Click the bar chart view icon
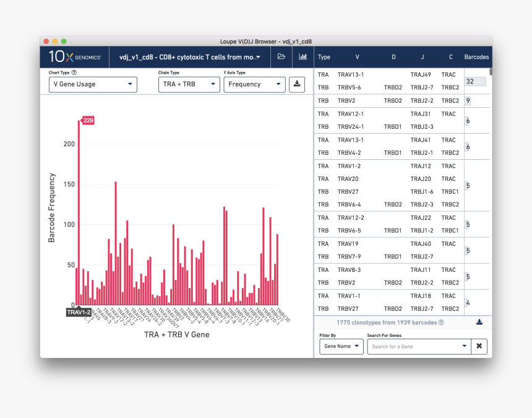This screenshot has width=532, height=418. (303, 57)
